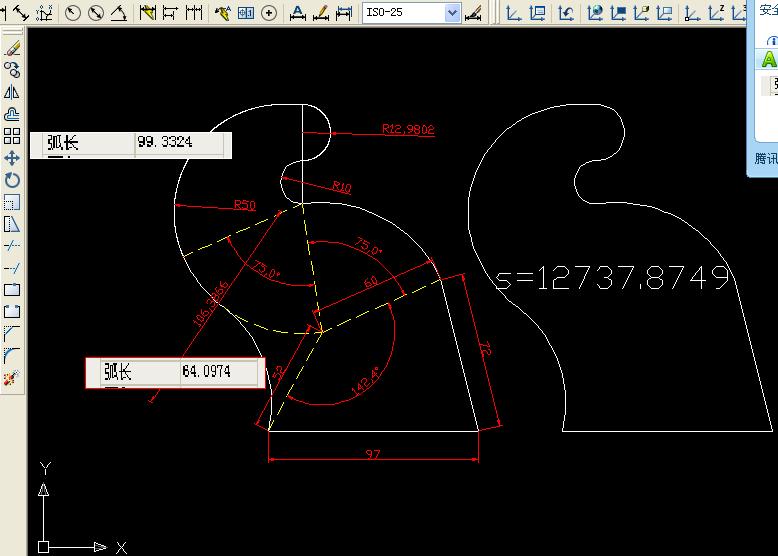
Task: Select the Dimension Edit tool
Action: click(x=297, y=12)
